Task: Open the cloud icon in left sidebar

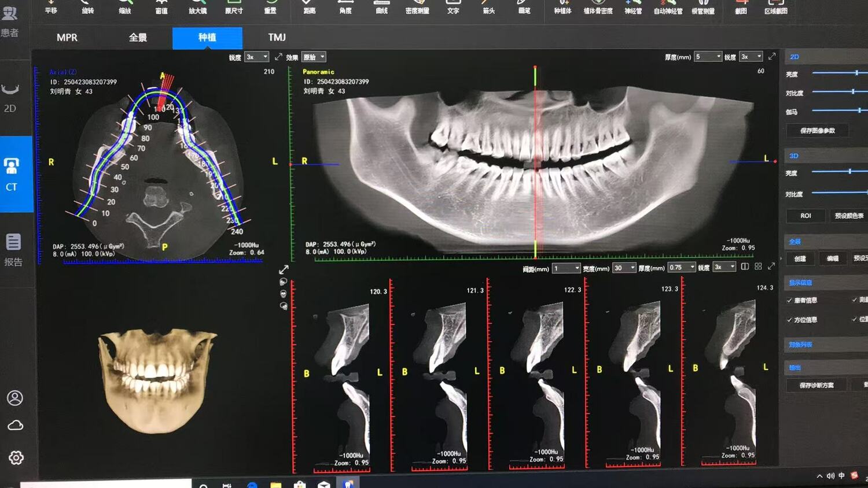Action: (x=16, y=426)
